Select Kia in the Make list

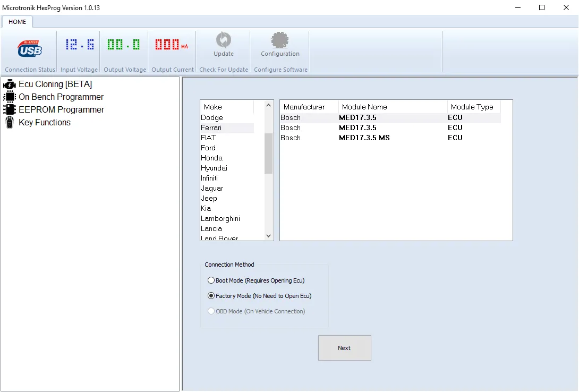[227, 208]
